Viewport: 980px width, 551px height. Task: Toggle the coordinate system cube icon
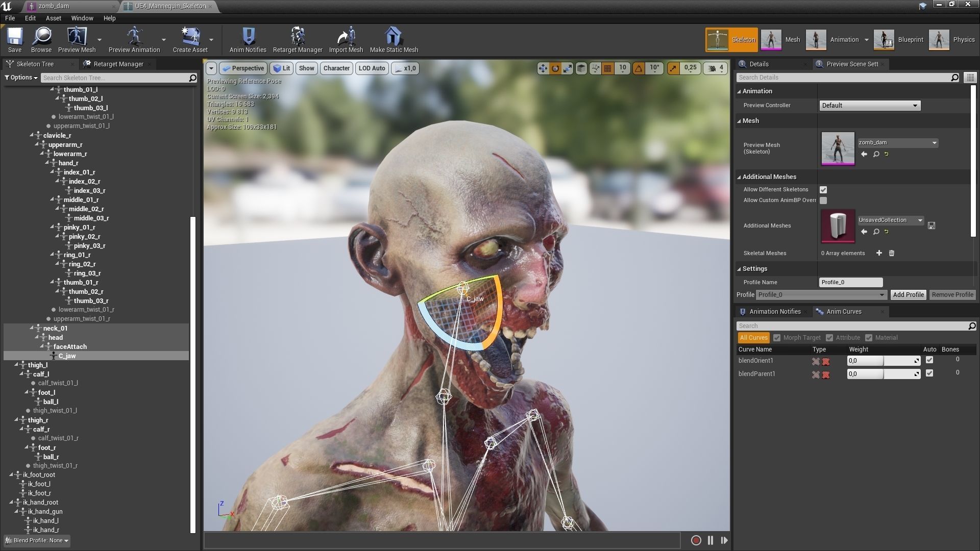pos(581,68)
